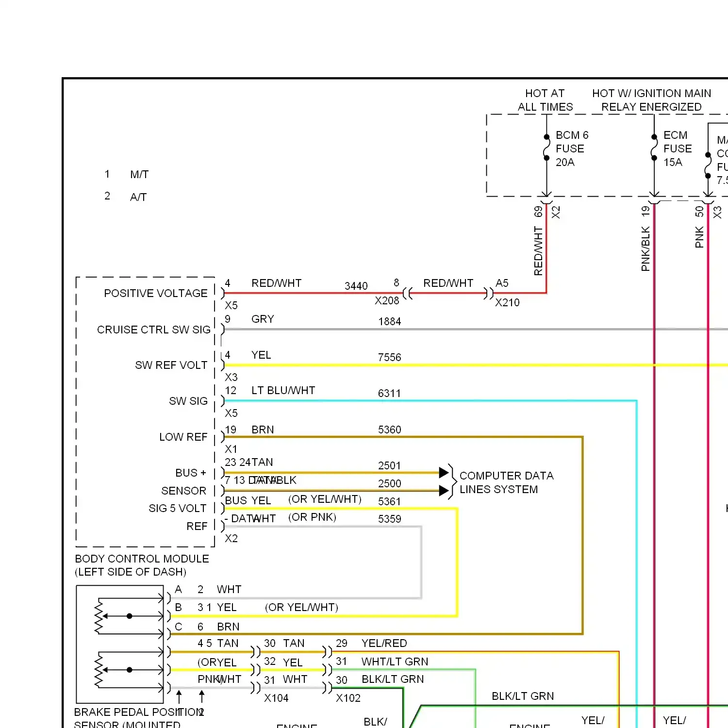Select the WHT label at sensor pin A
This screenshot has width=728, height=728.
229,589
